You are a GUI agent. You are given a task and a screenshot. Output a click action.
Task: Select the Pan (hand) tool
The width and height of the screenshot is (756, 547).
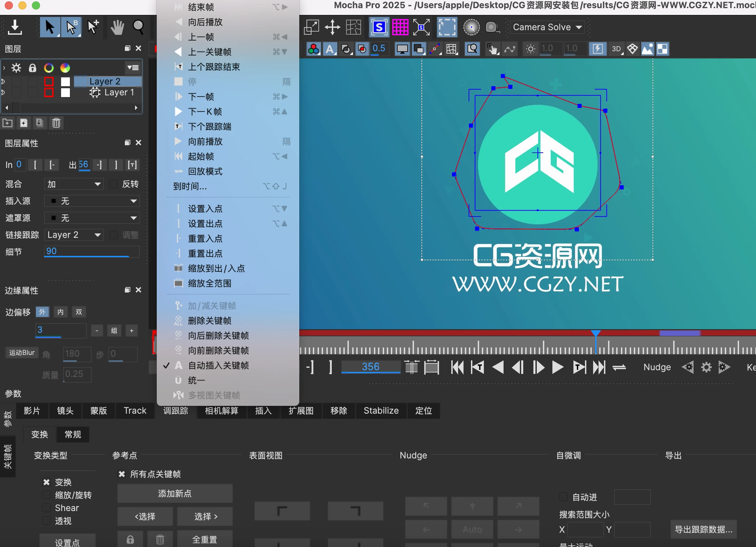117,27
